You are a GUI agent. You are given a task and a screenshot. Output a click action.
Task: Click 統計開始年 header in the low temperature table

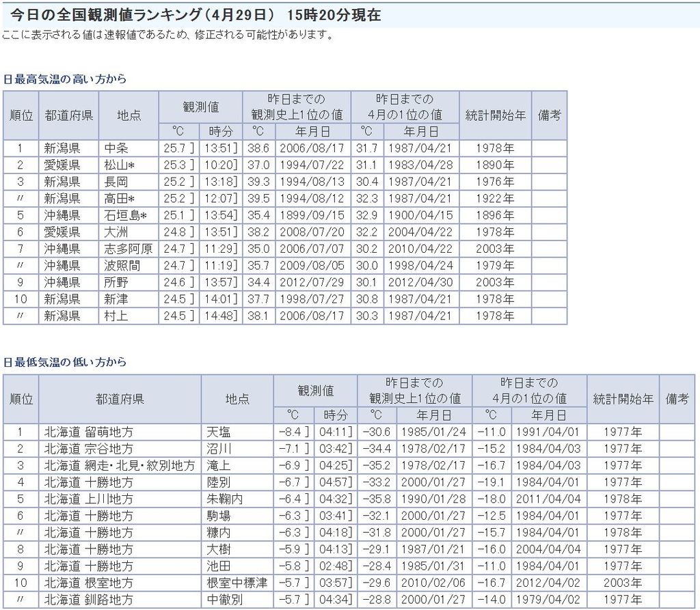[623, 398]
